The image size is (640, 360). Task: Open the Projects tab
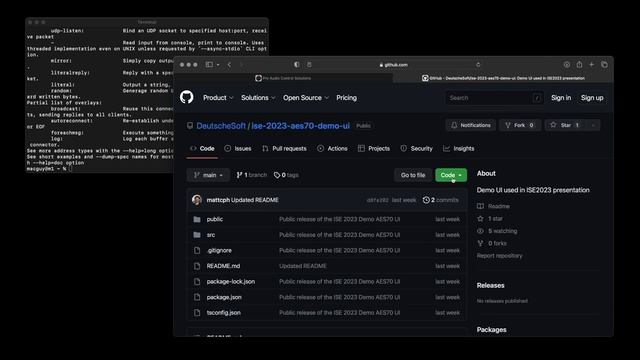click(x=374, y=149)
